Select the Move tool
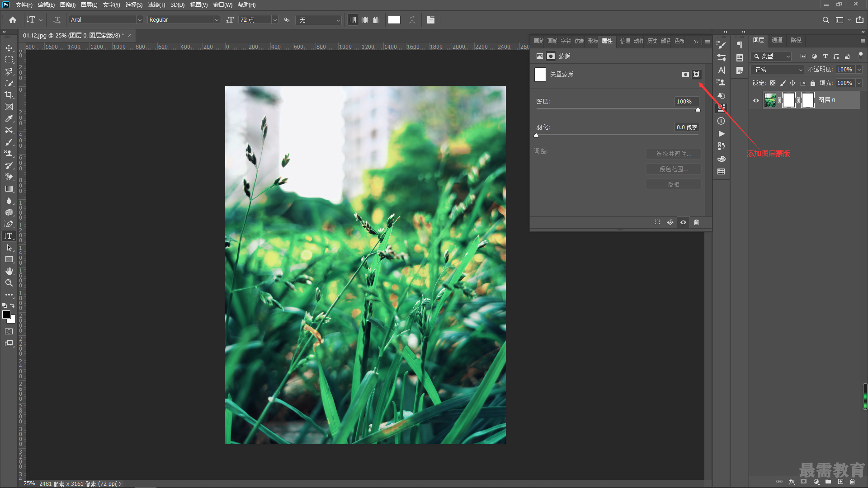 tap(9, 48)
